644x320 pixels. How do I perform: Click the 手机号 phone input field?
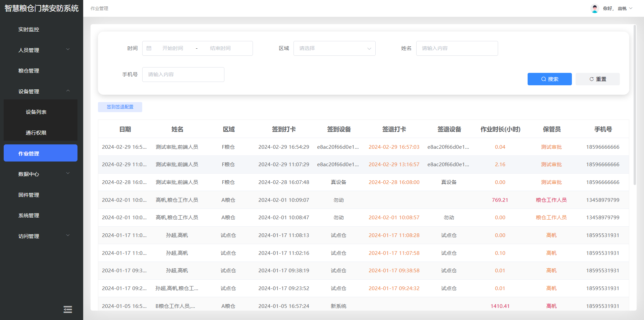[x=183, y=75]
